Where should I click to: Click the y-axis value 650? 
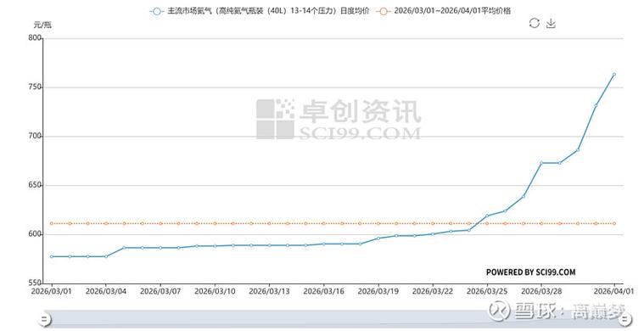coord(35,185)
